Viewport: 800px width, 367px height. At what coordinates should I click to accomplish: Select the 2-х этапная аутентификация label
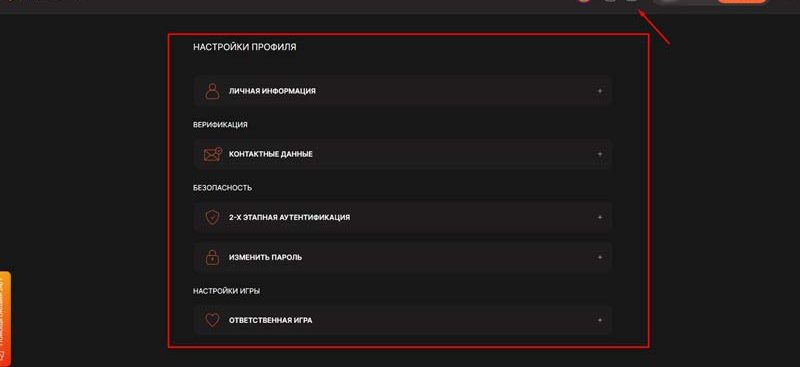coord(289,217)
